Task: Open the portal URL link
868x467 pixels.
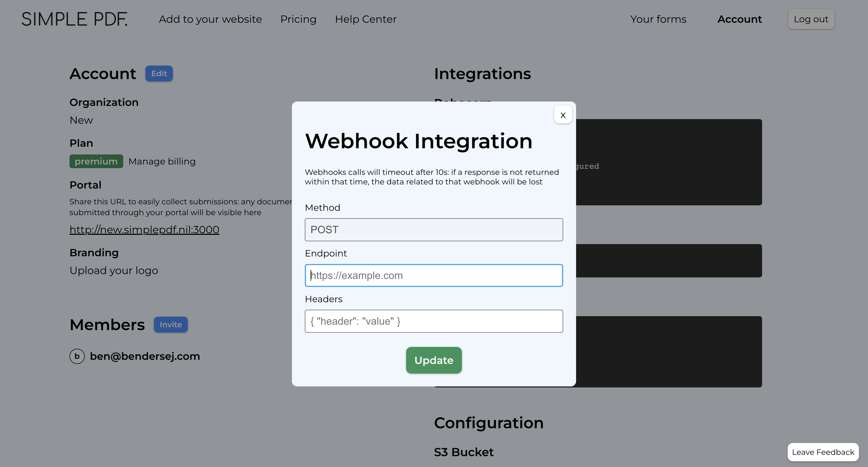Action: [x=144, y=229]
